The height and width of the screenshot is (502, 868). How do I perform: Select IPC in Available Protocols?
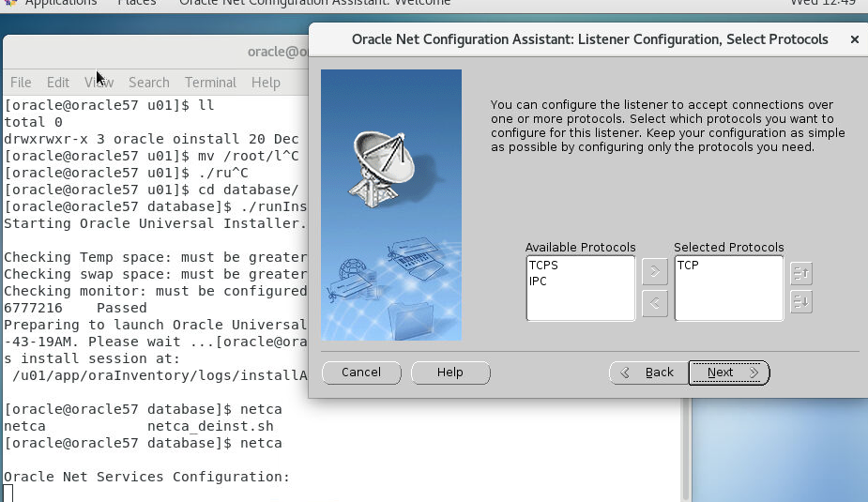click(x=538, y=281)
